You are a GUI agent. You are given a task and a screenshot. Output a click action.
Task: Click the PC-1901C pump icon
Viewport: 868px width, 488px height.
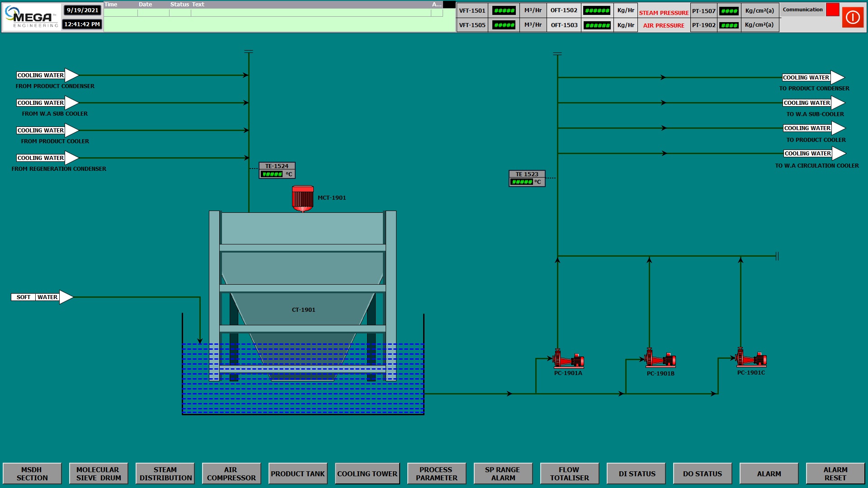tap(751, 357)
